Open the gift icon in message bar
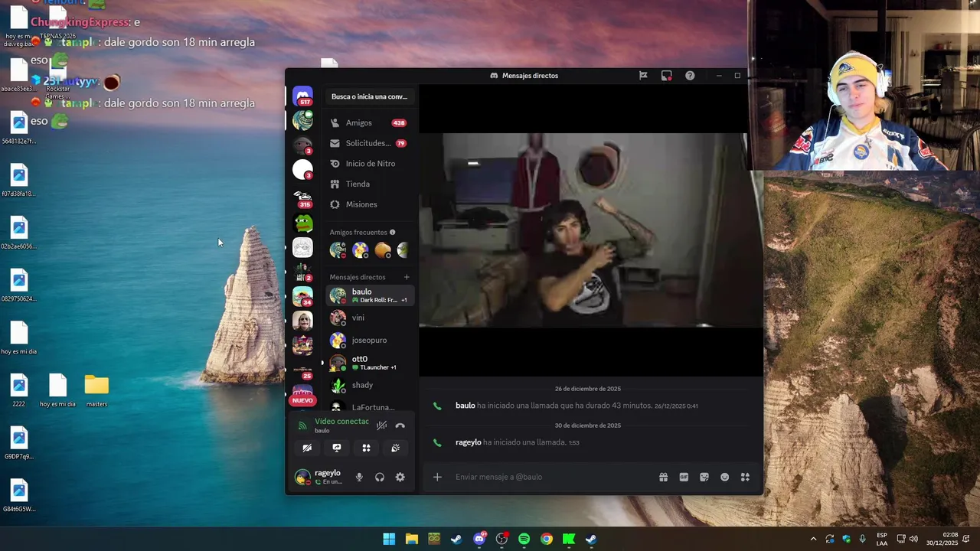The image size is (980, 551). pos(663,477)
